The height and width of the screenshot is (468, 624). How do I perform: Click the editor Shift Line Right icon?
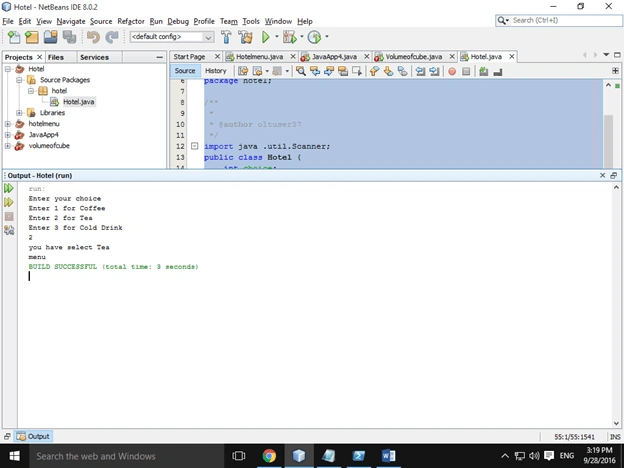click(434, 71)
